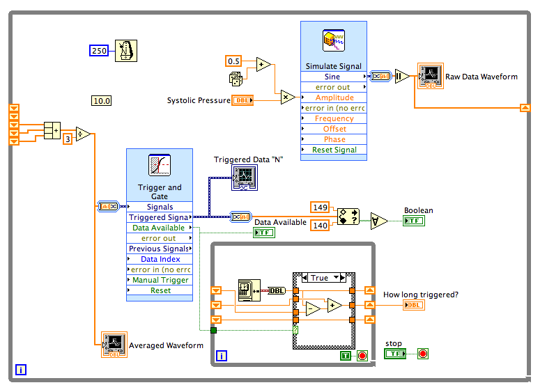This screenshot has height=392, width=547.
Task: Click the green tunnel on inner loop border
Action: (214, 330)
